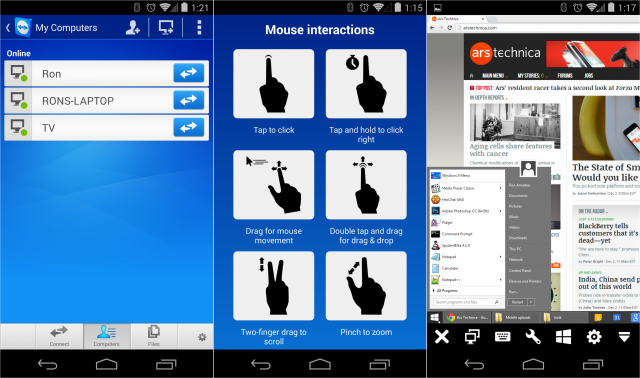Image resolution: width=640 pixels, height=378 pixels.
Task: Tap Android Back on the Mouse interactions screen
Action: (261, 364)
